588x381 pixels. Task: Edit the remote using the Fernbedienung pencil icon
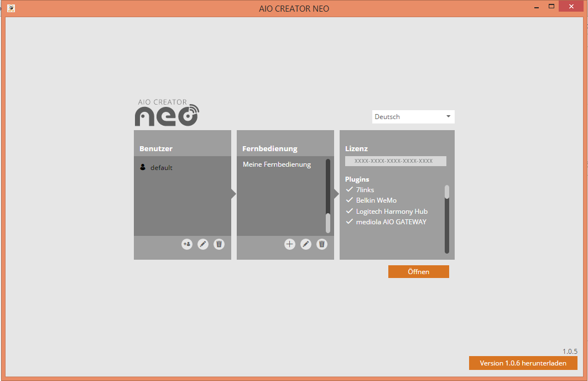coord(306,244)
